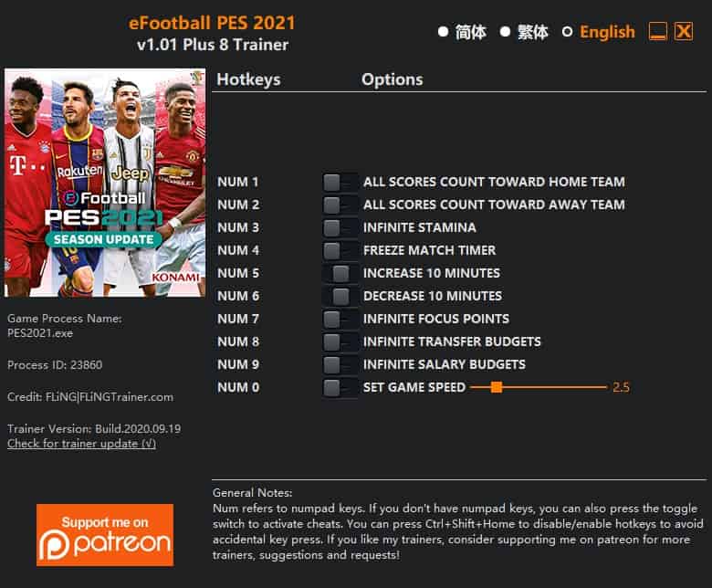This screenshot has width=712, height=588.
Task: Open the Check for trainer update link
Action: pyautogui.click(x=82, y=444)
